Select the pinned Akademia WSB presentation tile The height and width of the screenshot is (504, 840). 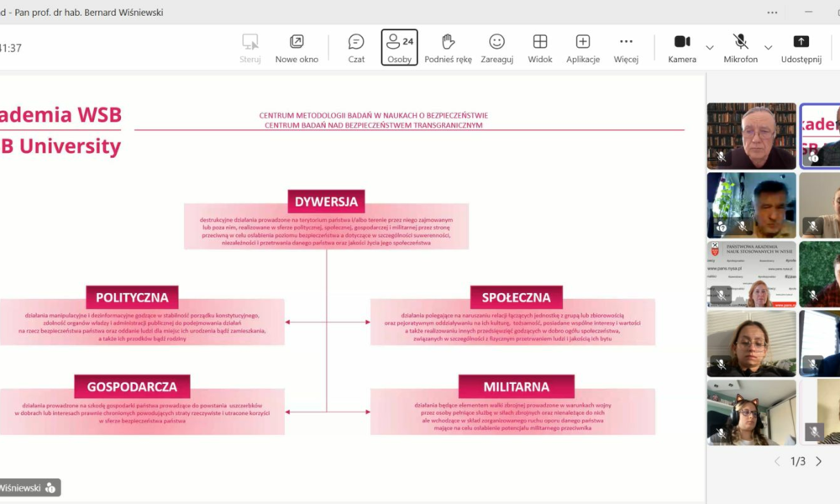[x=820, y=136]
